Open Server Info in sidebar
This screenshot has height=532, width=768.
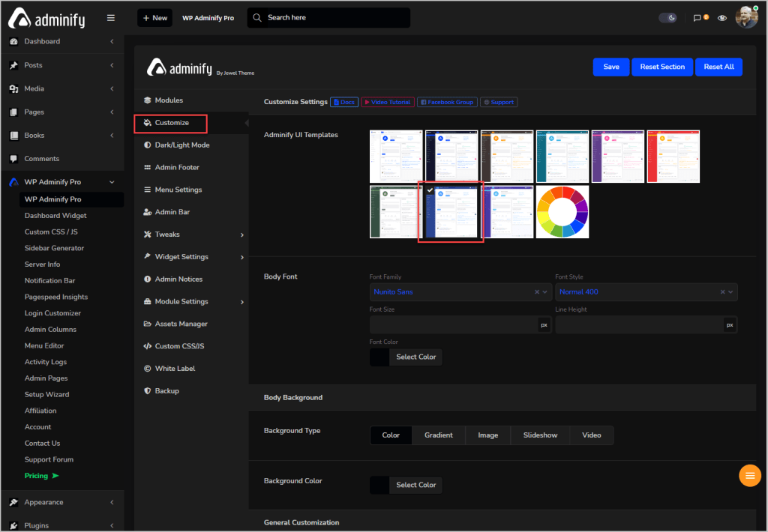tap(42, 265)
